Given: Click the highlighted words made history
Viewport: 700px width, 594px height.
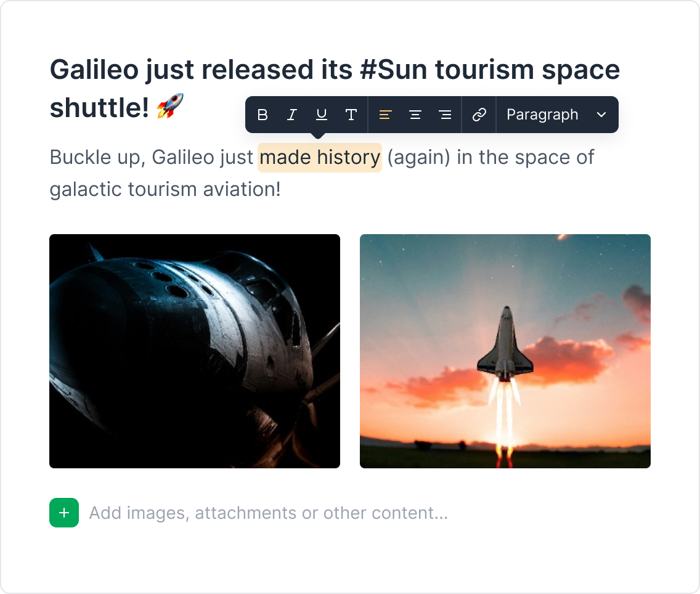Looking at the screenshot, I should 320,158.
